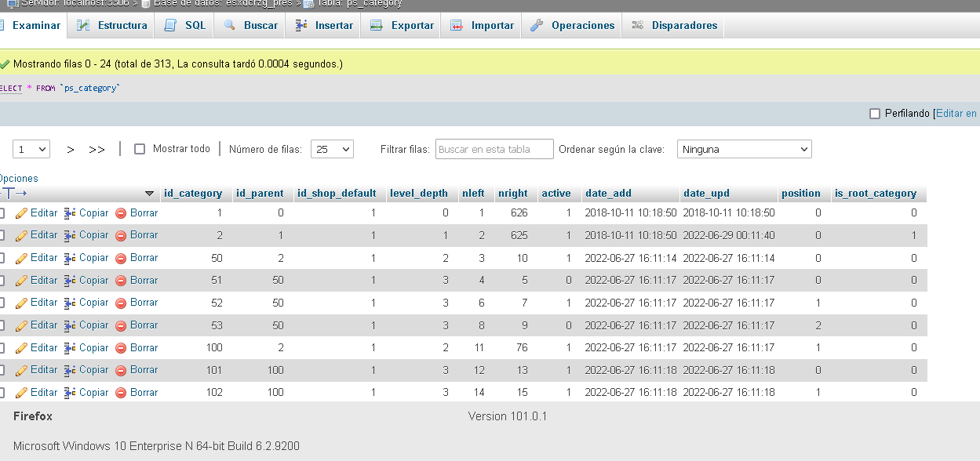Viewport: 980px width, 461px height.
Task: Click red Borrar icon for category 1
Action: (x=121, y=213)
